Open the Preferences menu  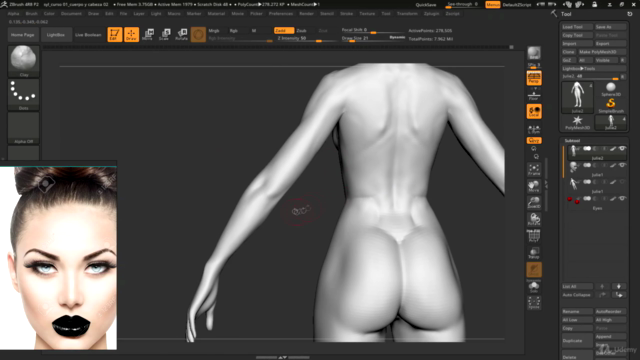click(x=281, y=13)
